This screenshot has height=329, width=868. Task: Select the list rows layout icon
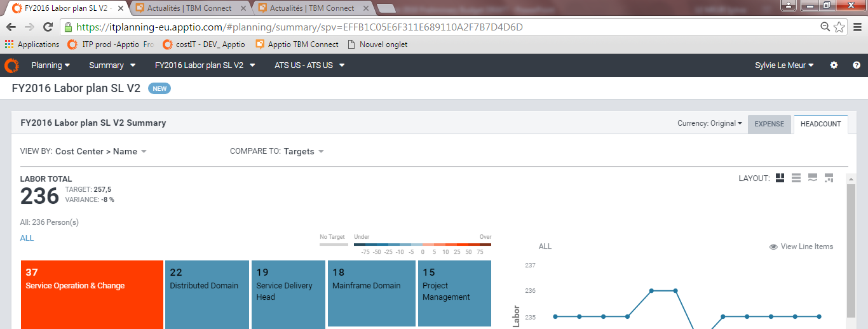(796, 178)
